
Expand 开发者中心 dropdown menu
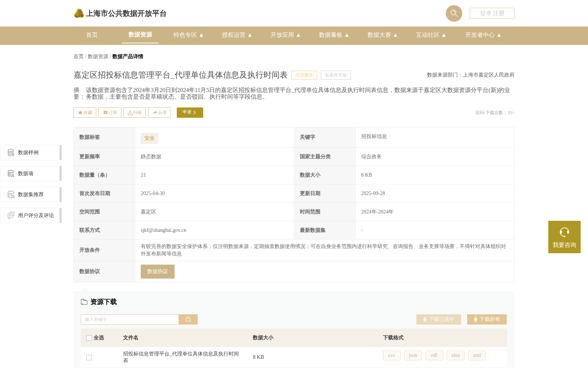[483, 35]
